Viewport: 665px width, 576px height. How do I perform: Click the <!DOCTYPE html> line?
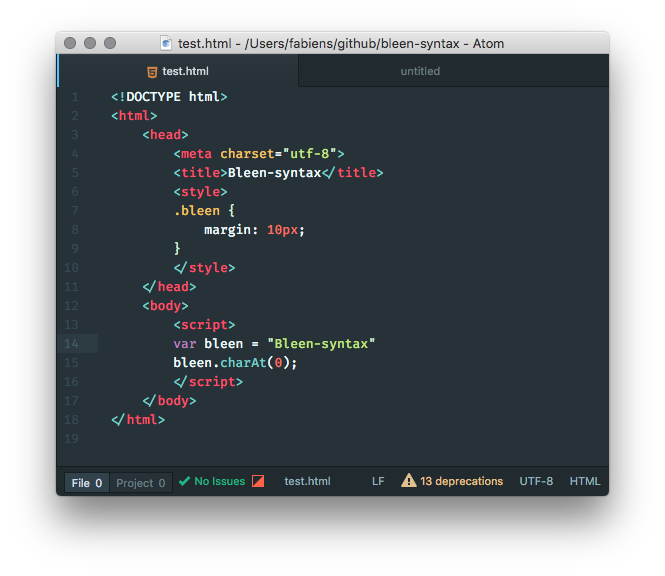[169, 97]
